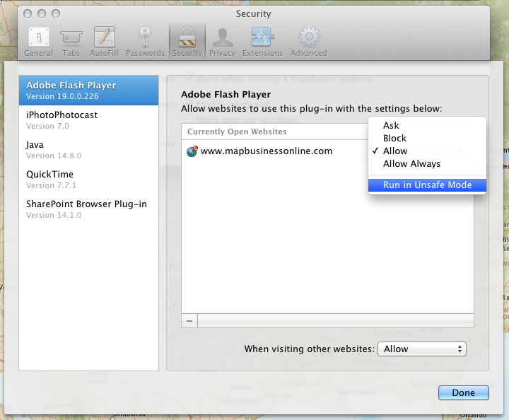Open the Tabs preferences pane
509x420 pixels.
(71, 42)
